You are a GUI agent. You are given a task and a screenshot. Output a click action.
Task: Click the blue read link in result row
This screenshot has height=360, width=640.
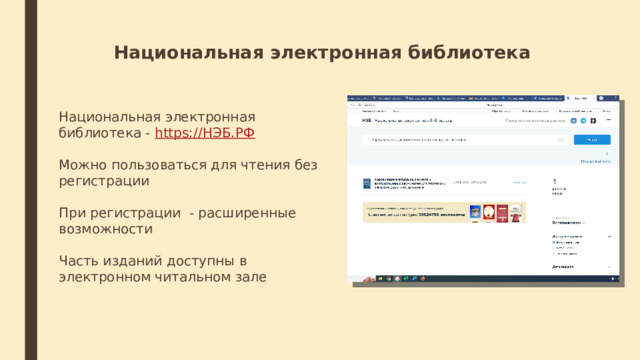pyautogui.click(x=520, y=182)
